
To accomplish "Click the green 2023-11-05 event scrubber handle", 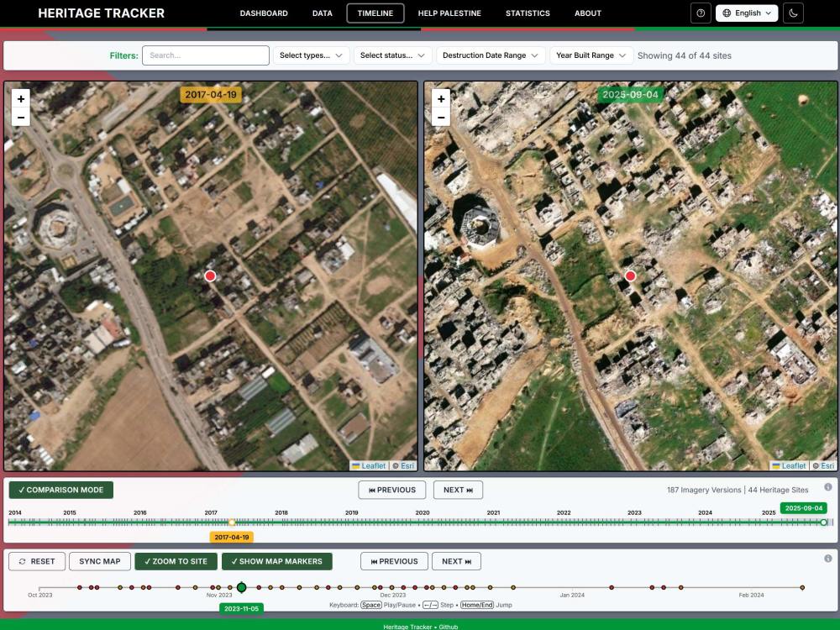I will pyautogui.click(x=242, y=588).
